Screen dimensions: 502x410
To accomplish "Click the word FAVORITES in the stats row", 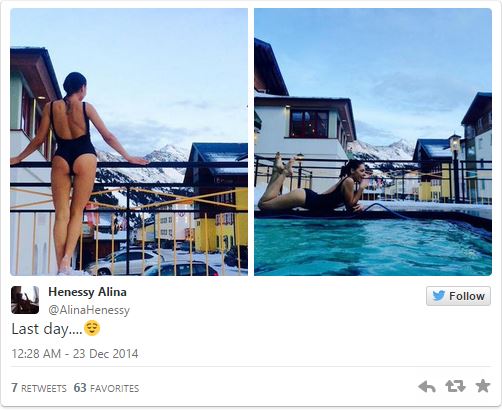I will [x=115, y=388].
